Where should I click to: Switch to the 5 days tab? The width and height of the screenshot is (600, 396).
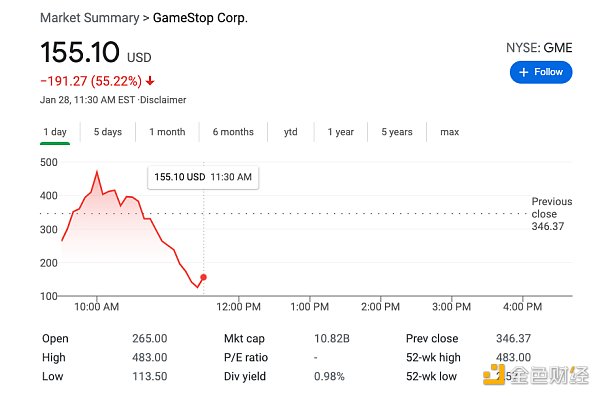tap(108, 132)
